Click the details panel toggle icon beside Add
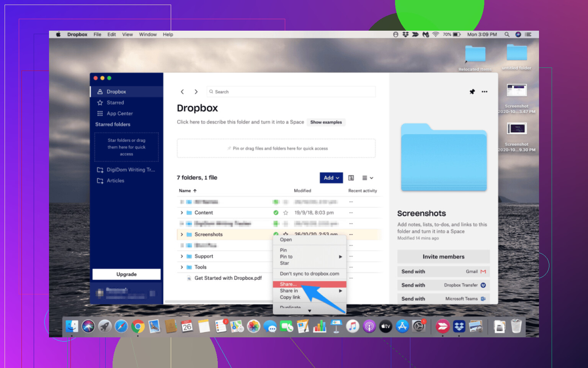The width and height of the screenshot is (588, 368). click(351, 178)
